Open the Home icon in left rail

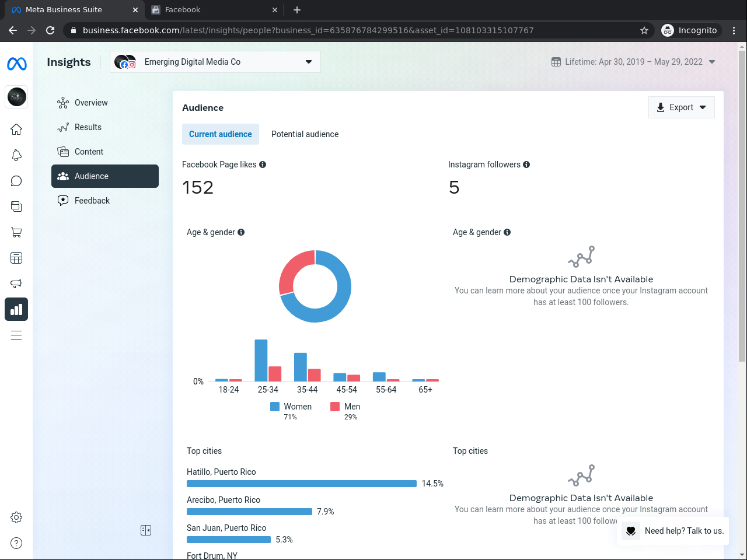[x=16, y=129]
